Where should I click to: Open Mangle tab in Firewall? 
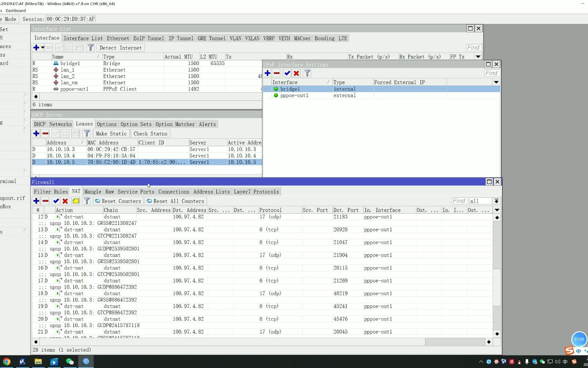point(93,191)
